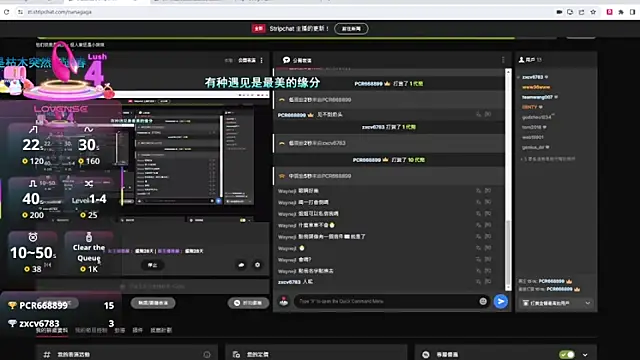Click the copy icon in the middle bottom card

point(236,355)
